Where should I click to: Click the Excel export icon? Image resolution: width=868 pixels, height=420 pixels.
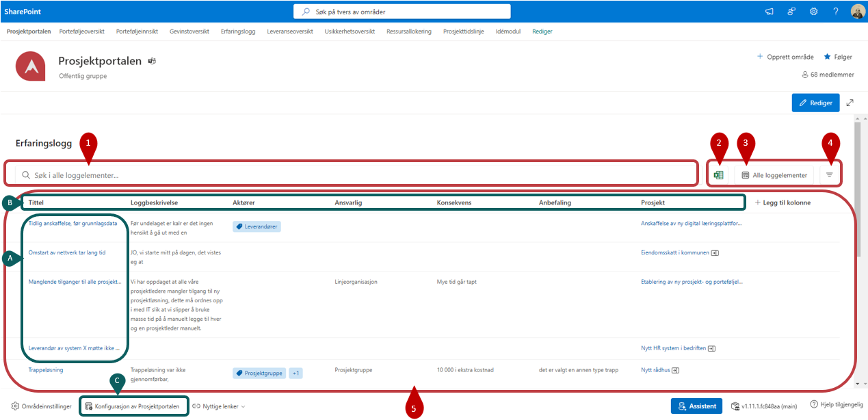coord(718,175)
